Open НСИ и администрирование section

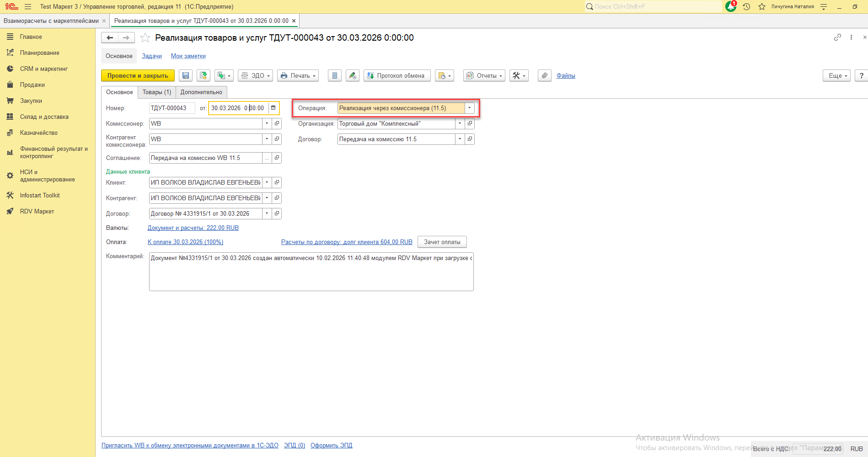coord(48,176)
